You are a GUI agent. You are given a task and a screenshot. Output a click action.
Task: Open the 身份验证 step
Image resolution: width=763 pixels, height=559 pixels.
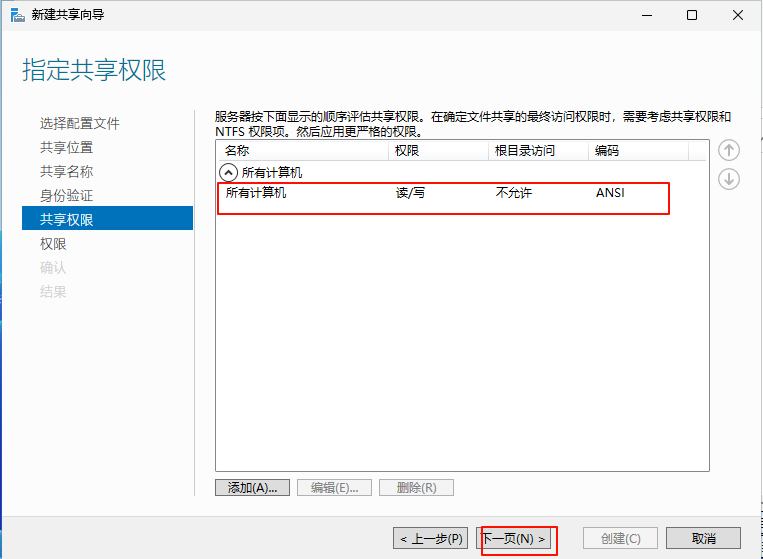[x=67, y=195]
